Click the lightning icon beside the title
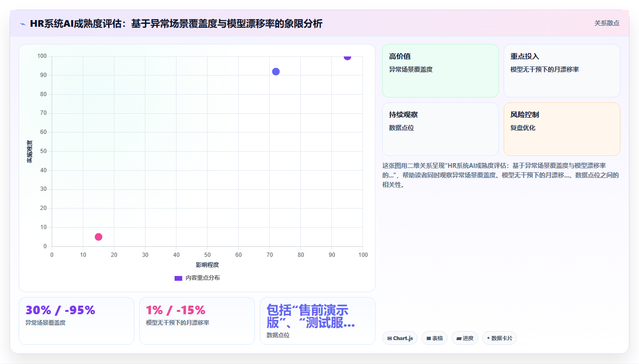 (x=23, y=23)
